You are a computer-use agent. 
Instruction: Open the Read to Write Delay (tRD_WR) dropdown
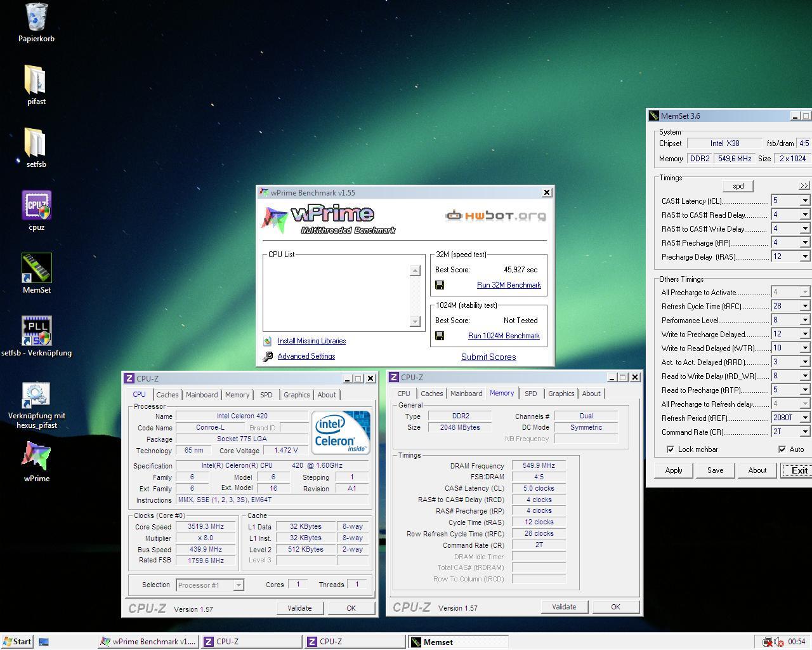[805, 376]
